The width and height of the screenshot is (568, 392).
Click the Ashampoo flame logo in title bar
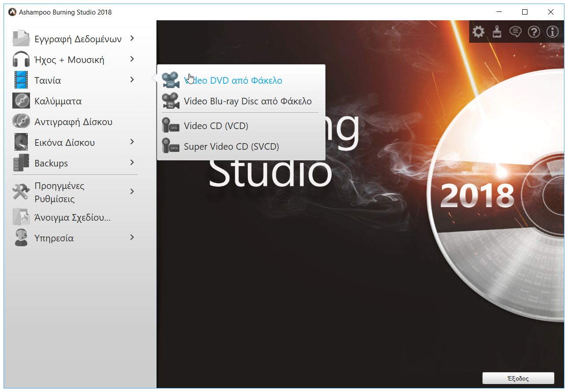coord(12,12)
